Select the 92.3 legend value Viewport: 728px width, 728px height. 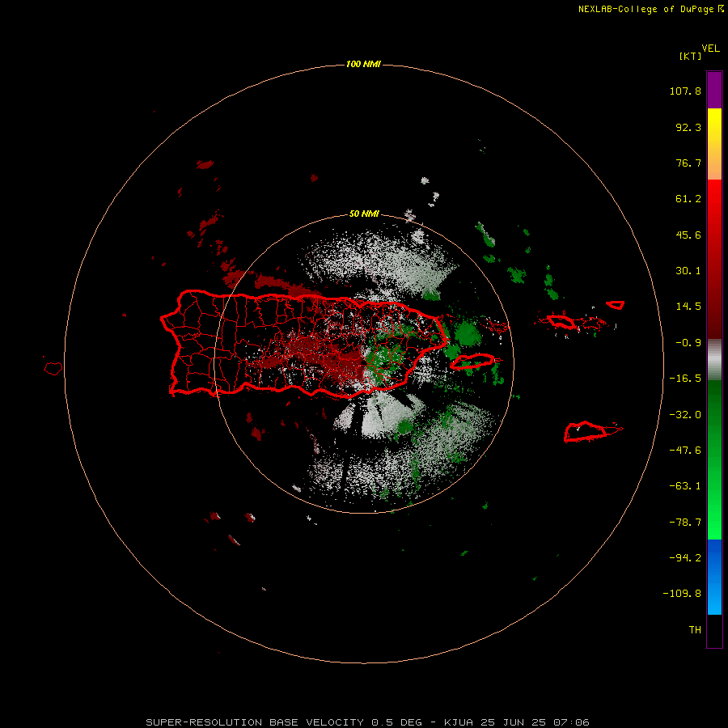[688, 127]
